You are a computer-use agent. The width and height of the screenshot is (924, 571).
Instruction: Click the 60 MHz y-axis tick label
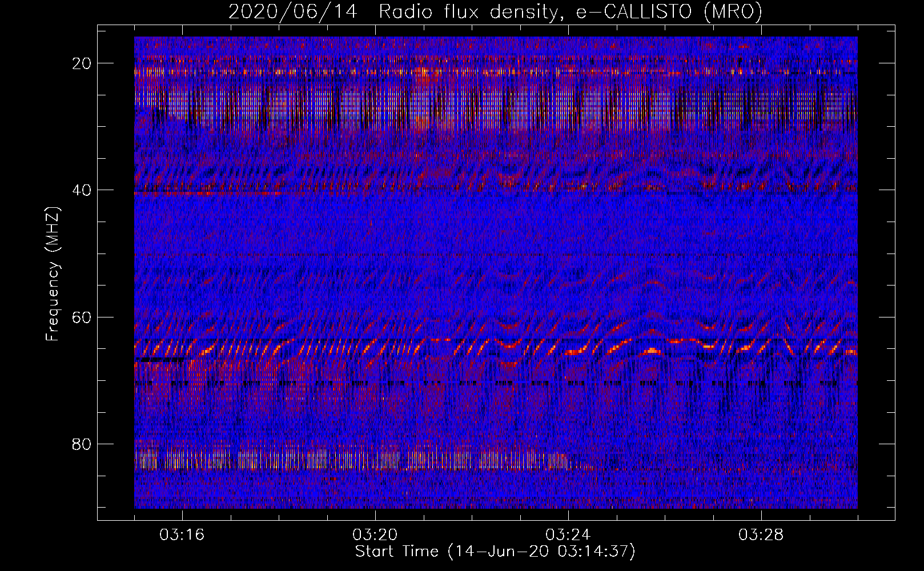pyautogui.click(x=82, y=317)
